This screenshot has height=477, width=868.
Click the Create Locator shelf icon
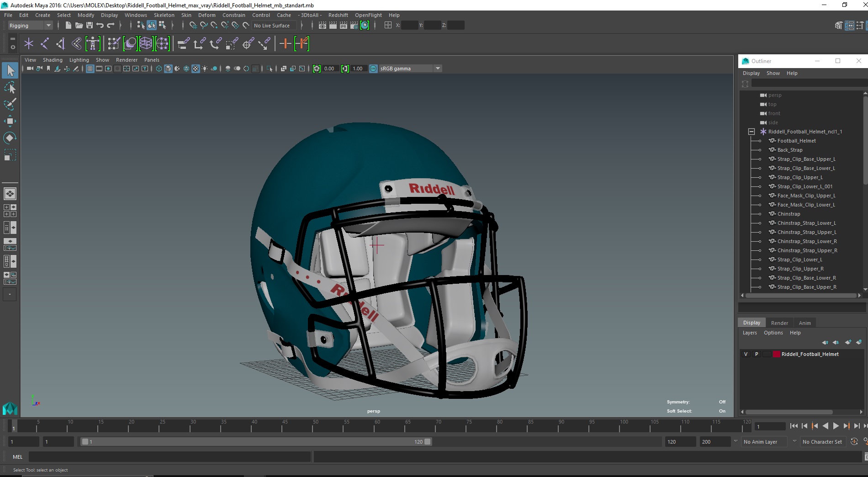29,44
